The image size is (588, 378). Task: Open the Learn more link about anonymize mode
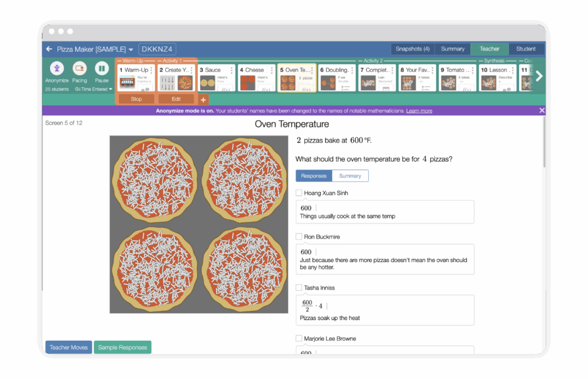pos(419,110)
